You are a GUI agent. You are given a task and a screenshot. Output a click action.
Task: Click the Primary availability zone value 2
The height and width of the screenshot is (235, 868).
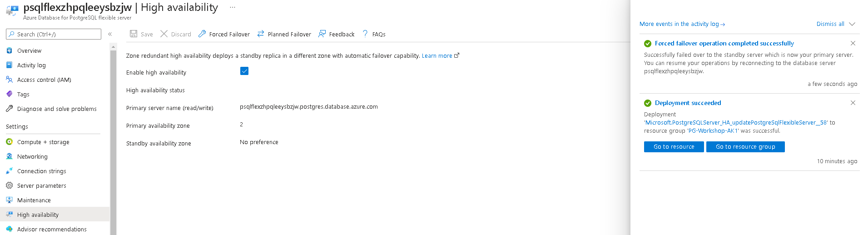click(241, 125)
